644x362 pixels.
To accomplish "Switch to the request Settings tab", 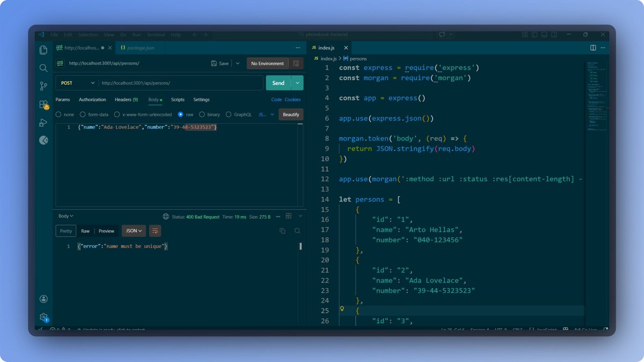I will (x=201, y=100).
